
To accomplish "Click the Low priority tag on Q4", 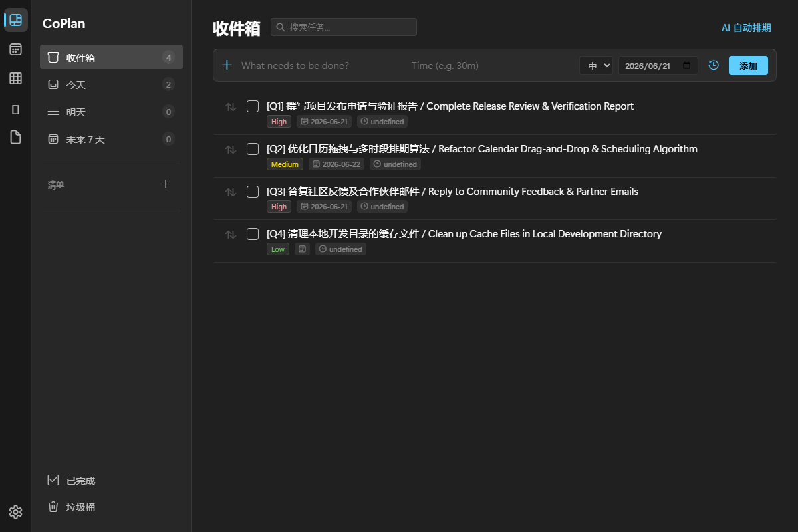I will click(x=278, y=249).
